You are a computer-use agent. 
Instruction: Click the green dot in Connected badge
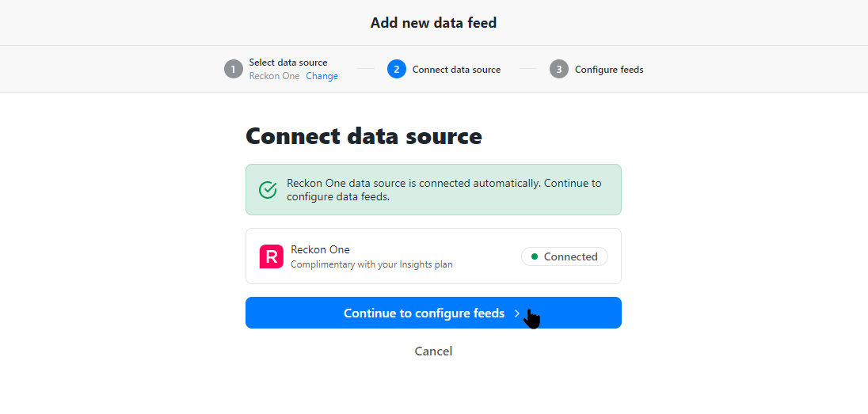tap(535, 256)
